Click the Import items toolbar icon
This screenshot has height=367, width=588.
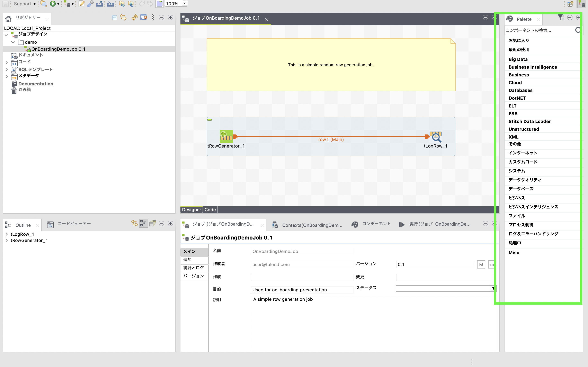pos(110,4)
